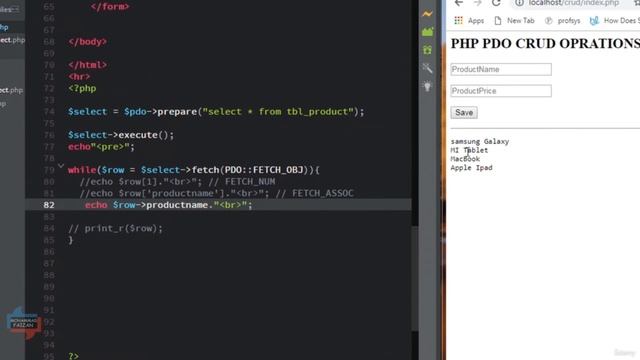
Task: Click 'productname' in line 82
Action: point(177,205)
